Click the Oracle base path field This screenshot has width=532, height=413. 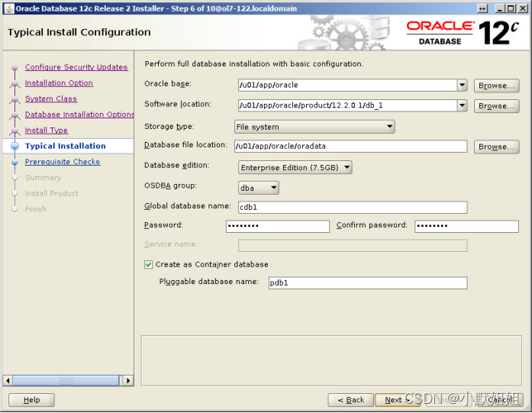(347, 85)
